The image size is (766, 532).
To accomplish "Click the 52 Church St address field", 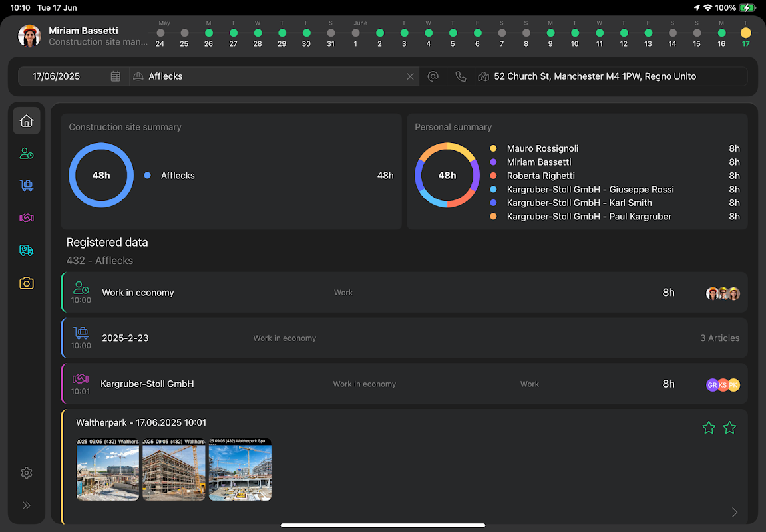I will (612, 76).
